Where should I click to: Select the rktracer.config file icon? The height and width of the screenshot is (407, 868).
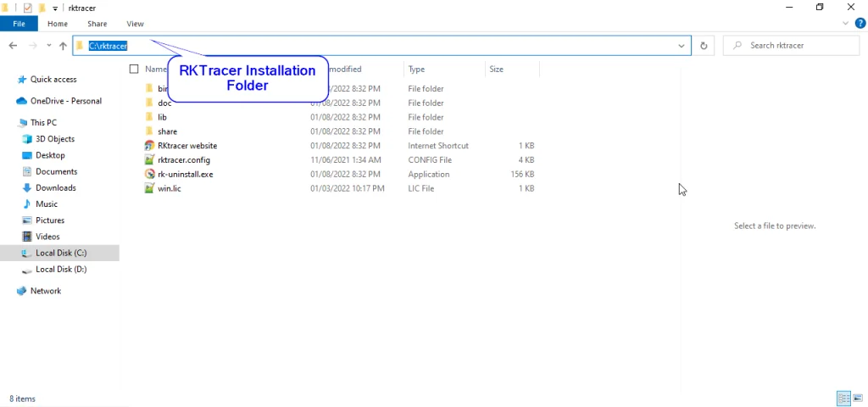[x=149, y=160]
